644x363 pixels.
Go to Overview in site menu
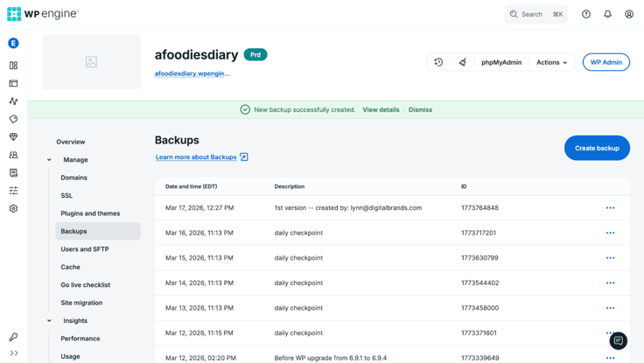[71, 142]
